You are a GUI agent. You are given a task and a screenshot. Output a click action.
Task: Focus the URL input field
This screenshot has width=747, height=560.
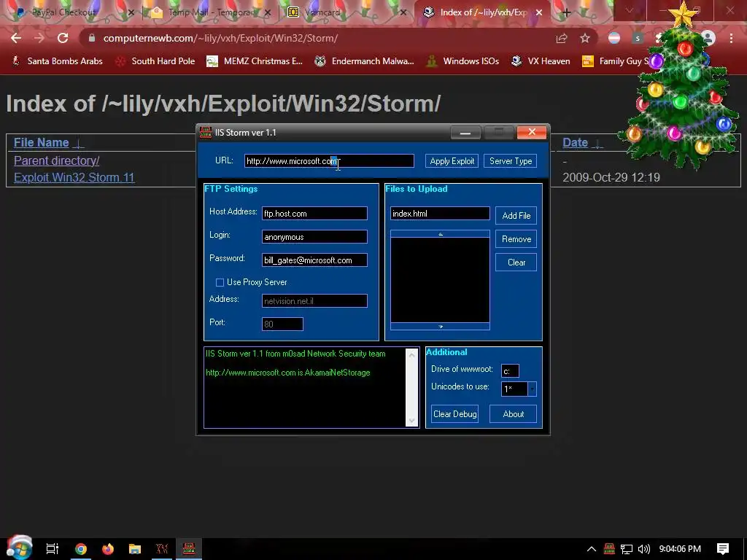(329, 161)
